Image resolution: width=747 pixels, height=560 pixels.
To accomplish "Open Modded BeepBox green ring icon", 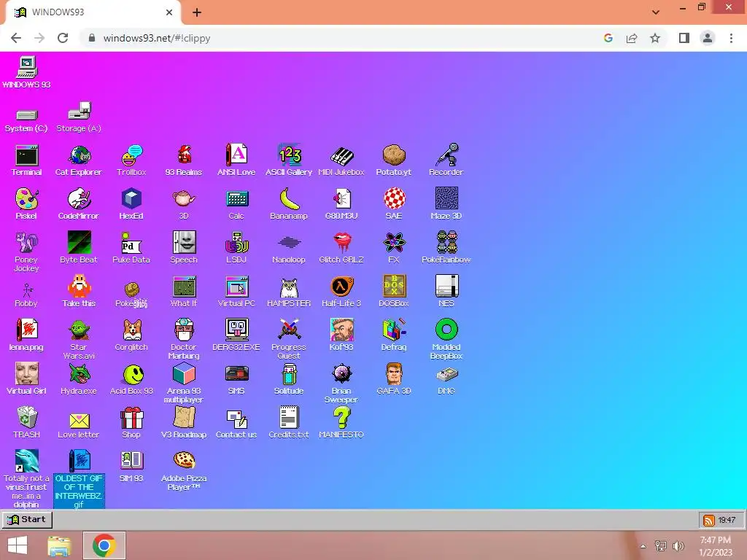I will (446, 330).
